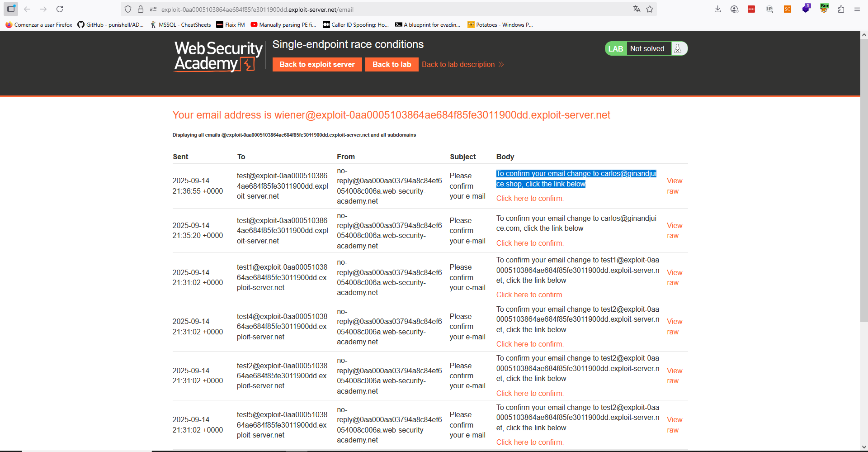Open the Firefox downloads panel

[x=717, y=9]
